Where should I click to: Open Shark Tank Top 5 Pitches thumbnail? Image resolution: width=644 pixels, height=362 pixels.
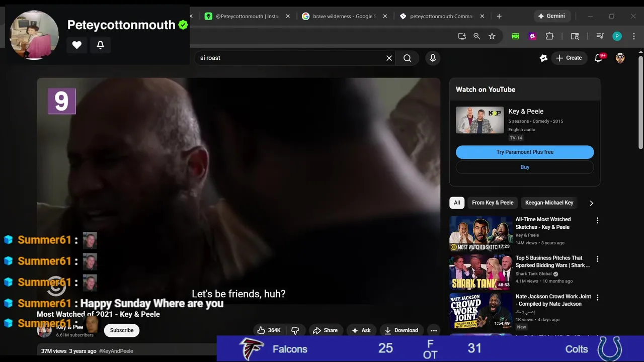tap(480, 272)
